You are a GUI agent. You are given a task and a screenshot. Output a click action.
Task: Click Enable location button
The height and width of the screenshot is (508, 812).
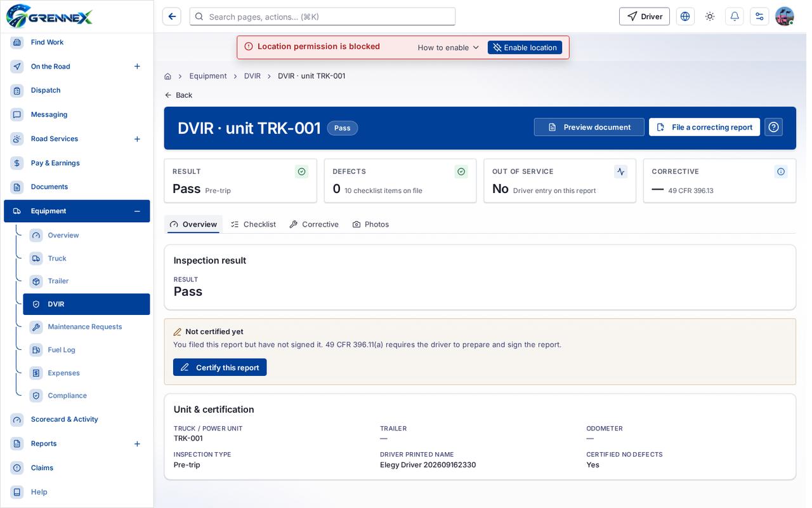tap(525, 48)
